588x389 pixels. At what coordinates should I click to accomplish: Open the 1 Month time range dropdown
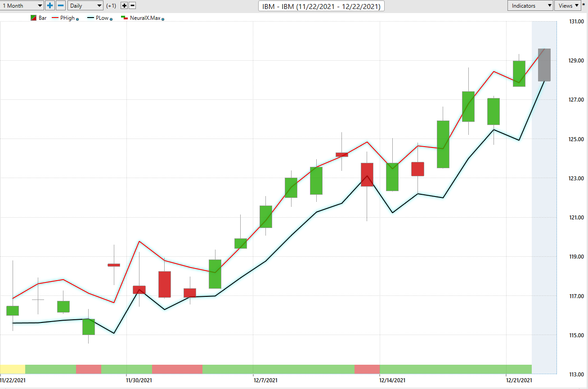(x=22, y=6)
